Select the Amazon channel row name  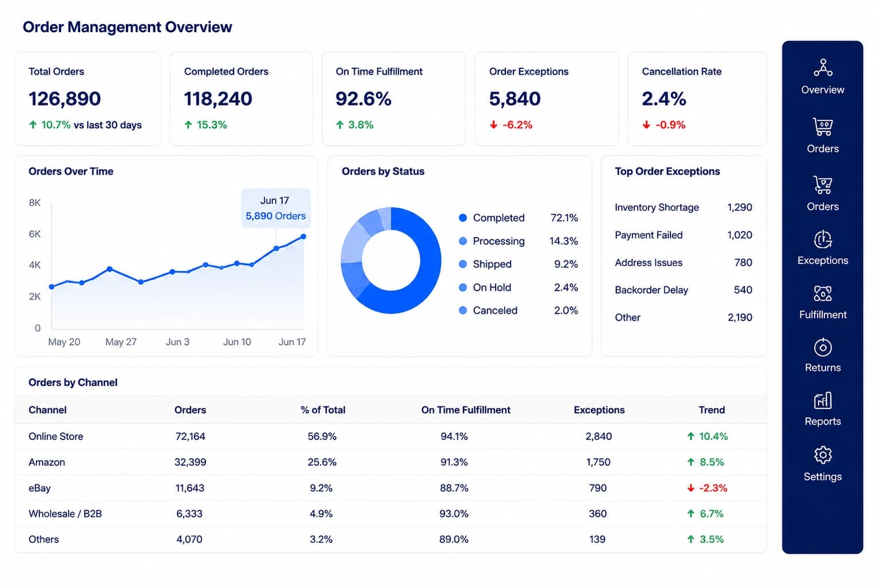point(47,462)
